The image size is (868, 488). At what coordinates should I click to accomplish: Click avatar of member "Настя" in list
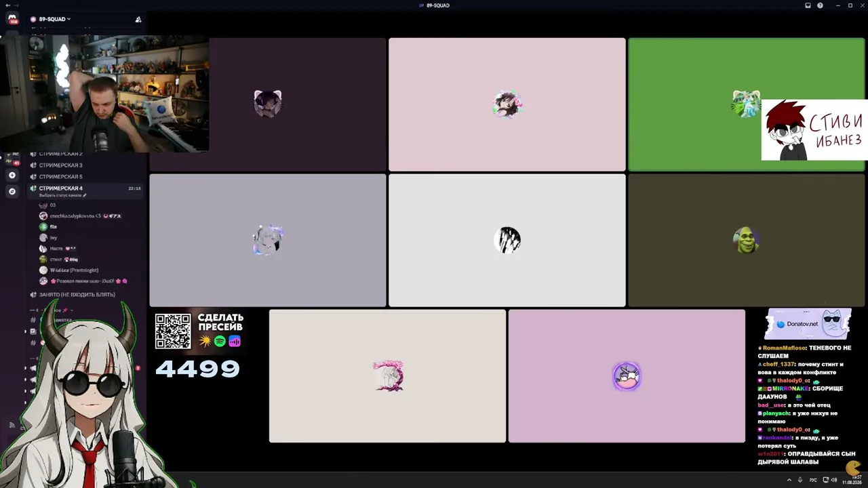(x=43, y=249)
